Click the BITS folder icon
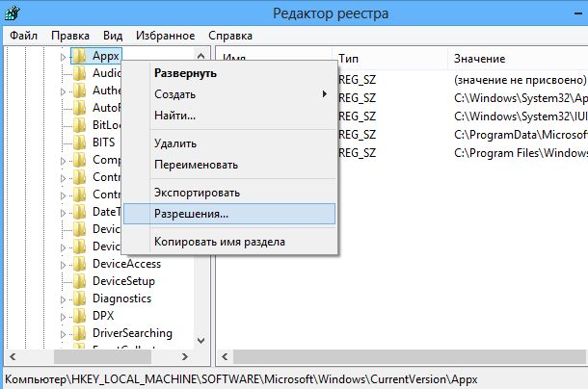 pos(79,143)
